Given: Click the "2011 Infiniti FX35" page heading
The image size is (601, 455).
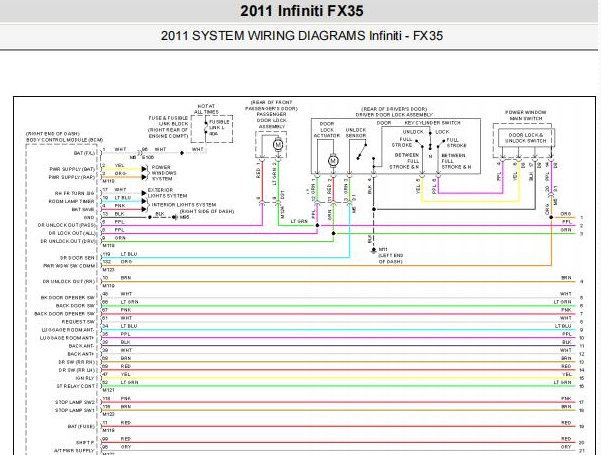Looking at the screenshot, I should tap(302, 11).
